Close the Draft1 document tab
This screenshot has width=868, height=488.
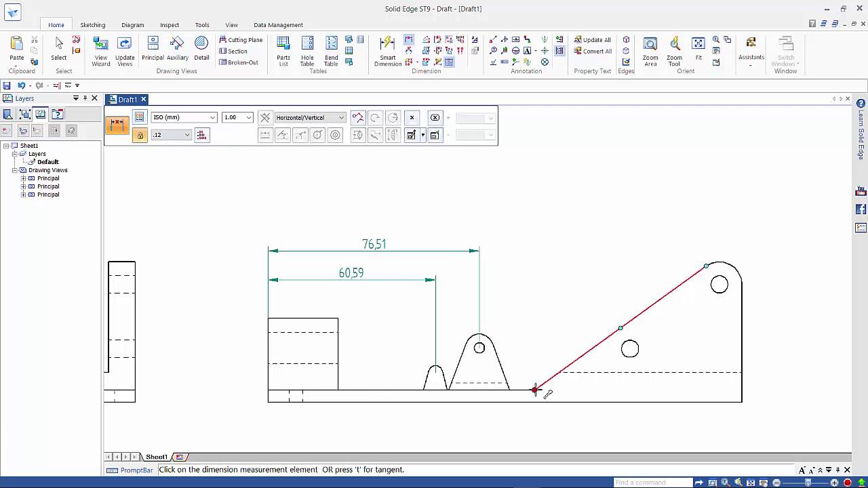[x=143, y=100]
